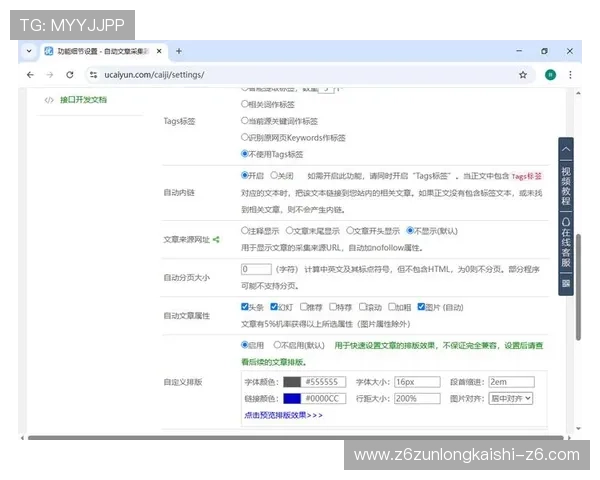
Task: Check the 滚动 attribute checkbox
Action: click(362, 307)
